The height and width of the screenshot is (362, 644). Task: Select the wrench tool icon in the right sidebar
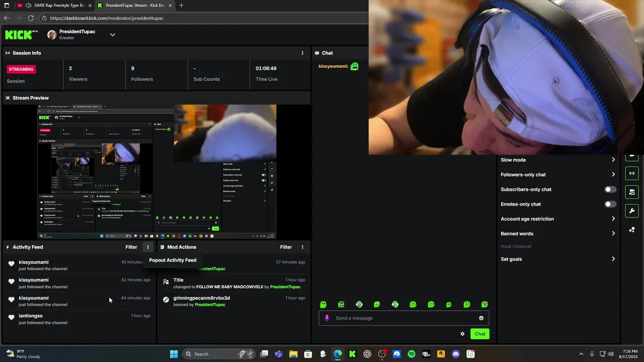pos(632,210)
